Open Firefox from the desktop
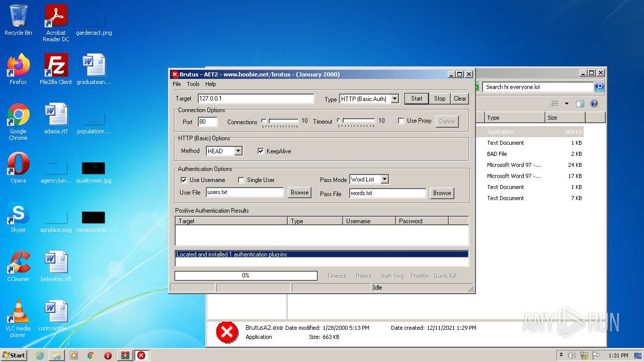Viewport: 644px width, 362px height. coord(18,69)
